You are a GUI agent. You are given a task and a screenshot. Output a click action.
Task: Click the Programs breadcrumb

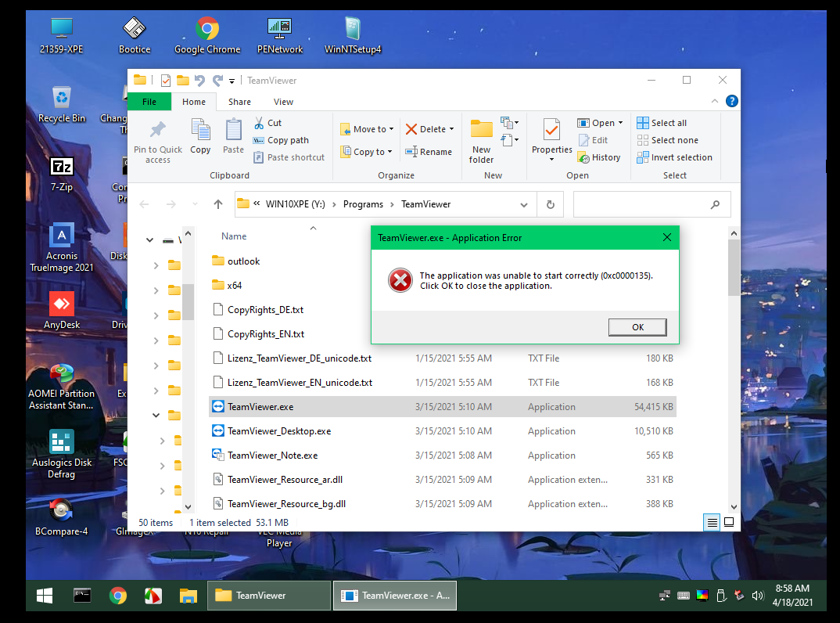[x=363, y=204]
